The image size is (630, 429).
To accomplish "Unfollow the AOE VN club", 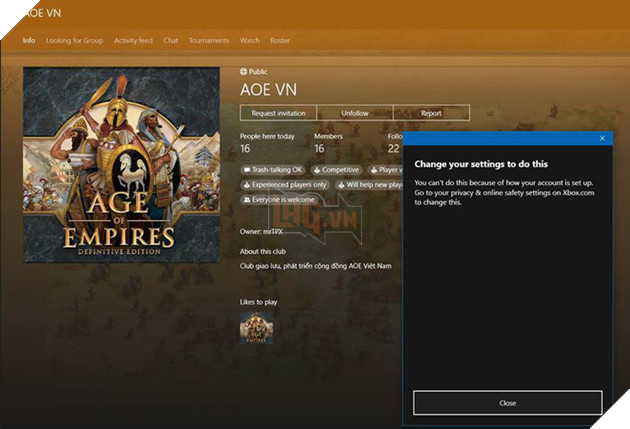I will 355,113.
